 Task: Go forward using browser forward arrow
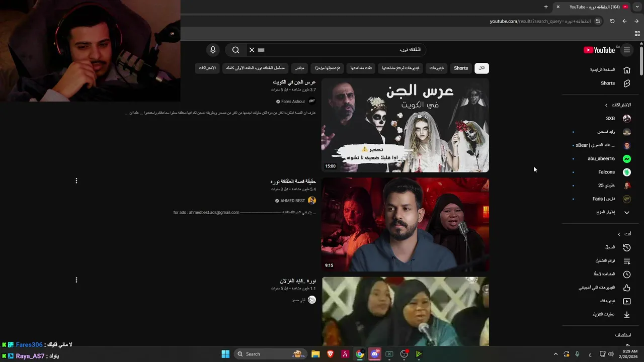point(636,21)
